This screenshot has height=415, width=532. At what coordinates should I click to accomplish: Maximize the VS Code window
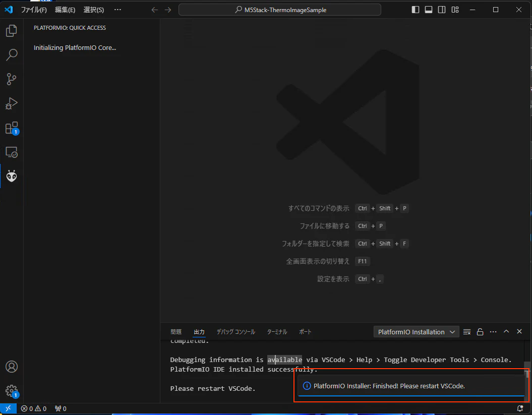click(x=496, y=10)
